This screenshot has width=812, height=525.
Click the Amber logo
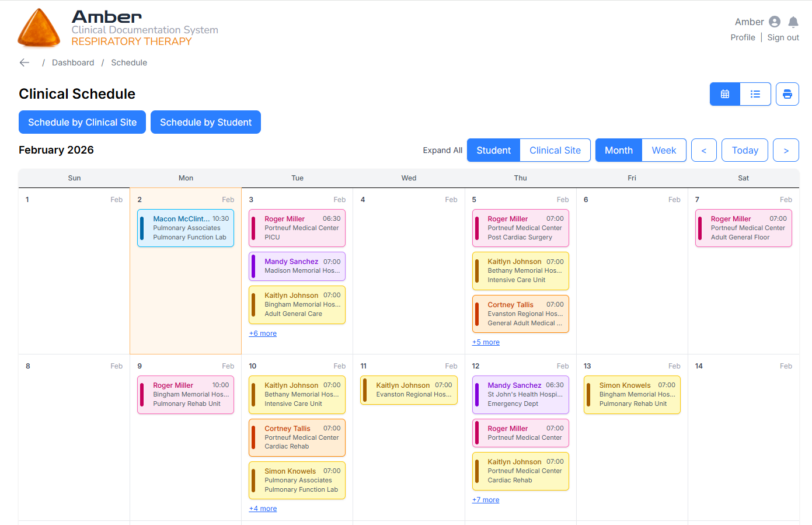[x=39, y=28]
